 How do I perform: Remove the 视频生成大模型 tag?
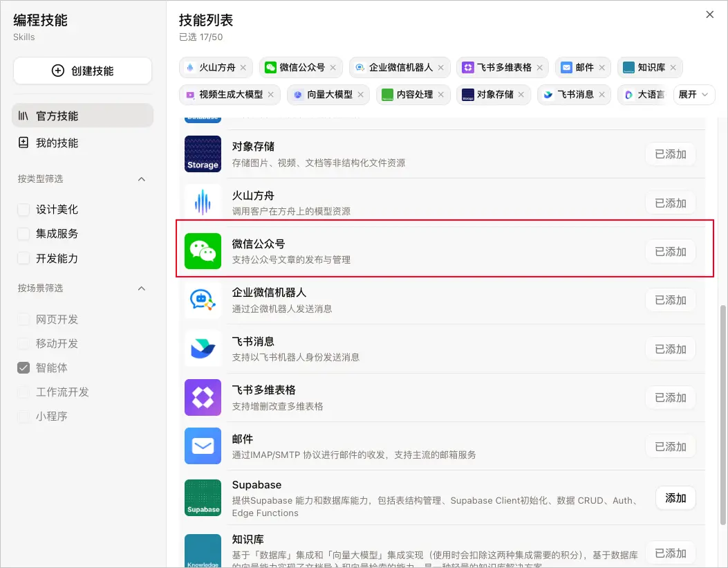[x=271, y=95]
